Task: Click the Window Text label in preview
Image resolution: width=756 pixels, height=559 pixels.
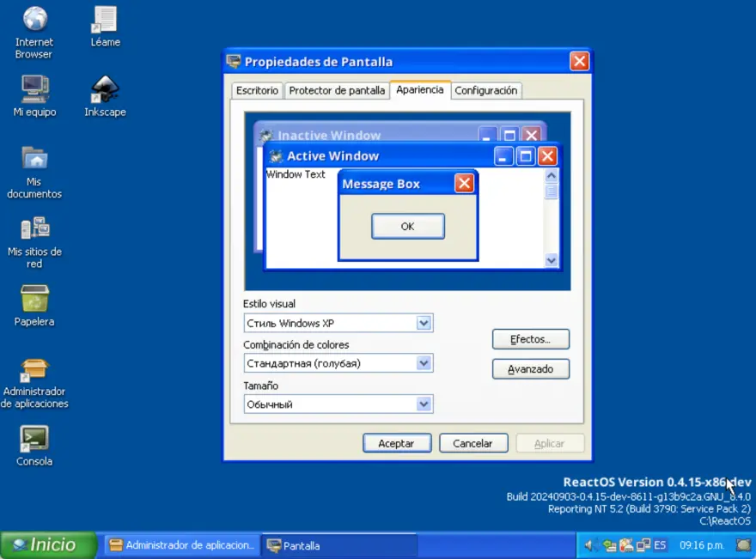Action: pyautogui.click(x=296, y=174)
